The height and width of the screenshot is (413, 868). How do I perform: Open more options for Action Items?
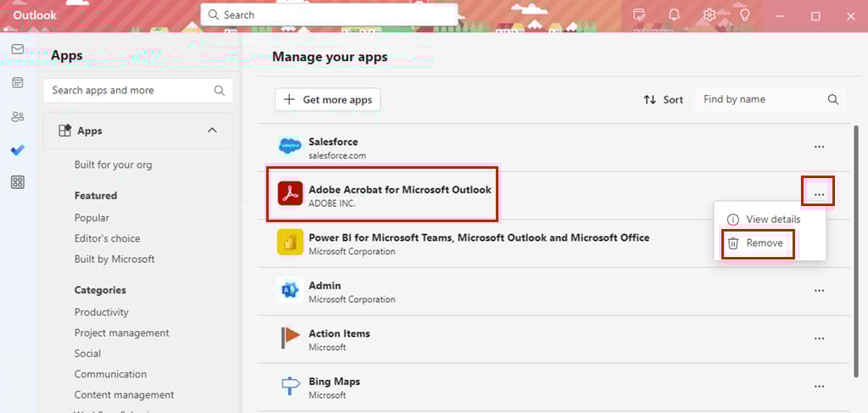point(820,338)
